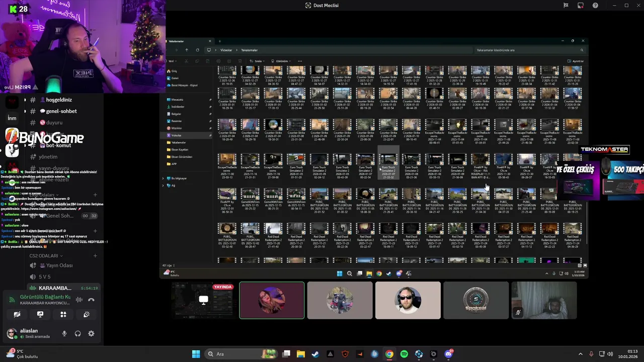Focus the Yakalamalar search field
644x362 pixels.
point(530,50)
